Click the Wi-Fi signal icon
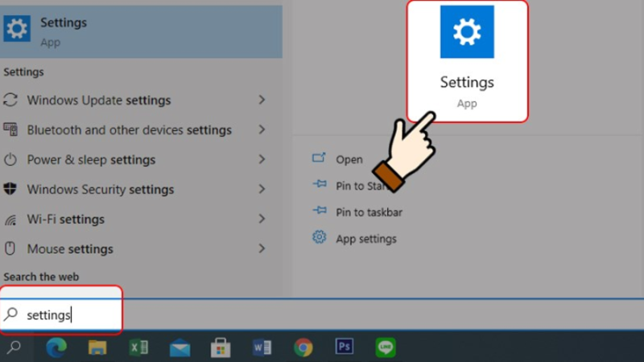Image resolution: width=644 pixels, height=362 pixels. coord(10,220)
